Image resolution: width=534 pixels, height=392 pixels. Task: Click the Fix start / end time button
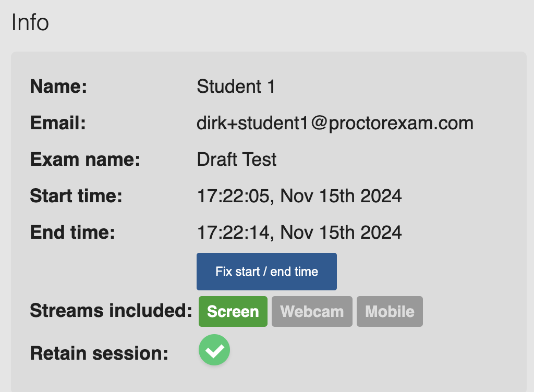[266, 272]
